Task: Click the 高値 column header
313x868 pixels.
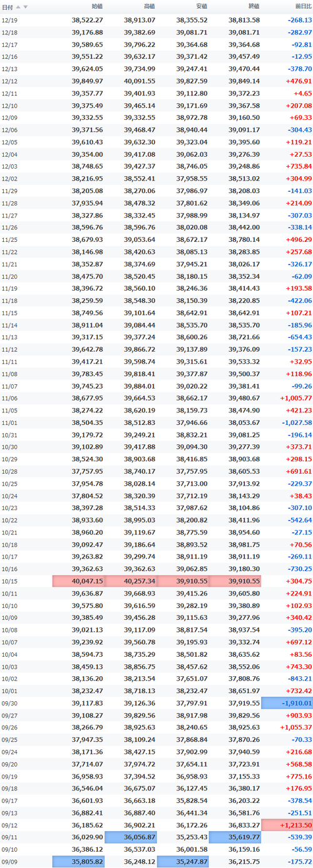Action: [x=149, y=7]
